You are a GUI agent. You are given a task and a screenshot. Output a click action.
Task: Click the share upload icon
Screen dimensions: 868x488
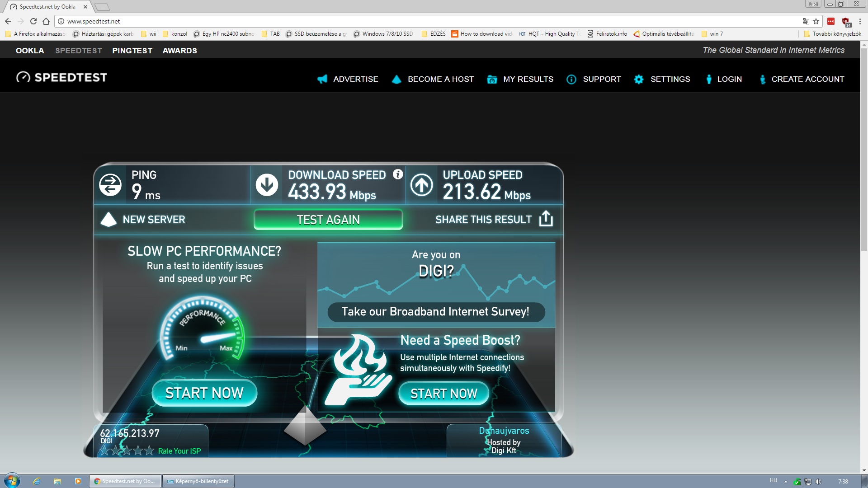pyautogui.click(x=546, y=219)
